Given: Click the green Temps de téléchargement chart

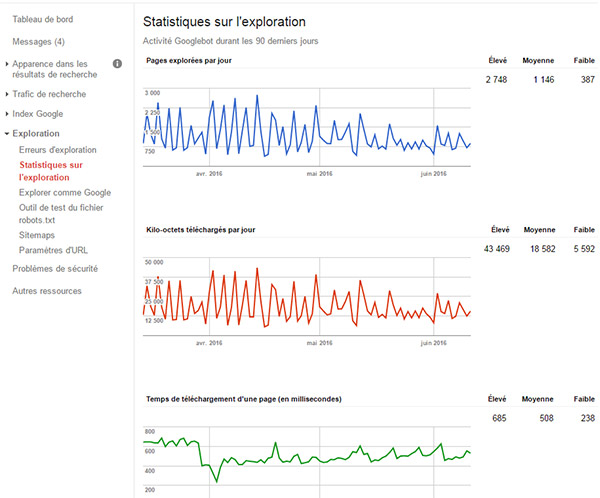Looking at the screenshot, I should [x=307, y=461].
